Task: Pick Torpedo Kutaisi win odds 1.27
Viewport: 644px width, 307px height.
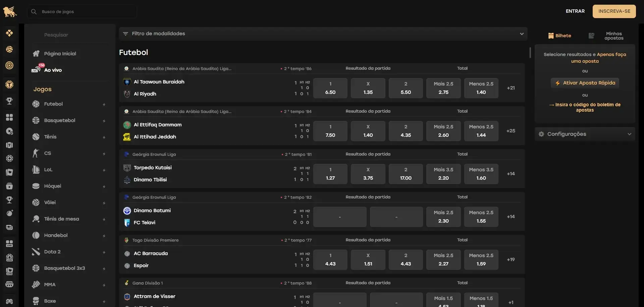Action: tap(330, 174)
